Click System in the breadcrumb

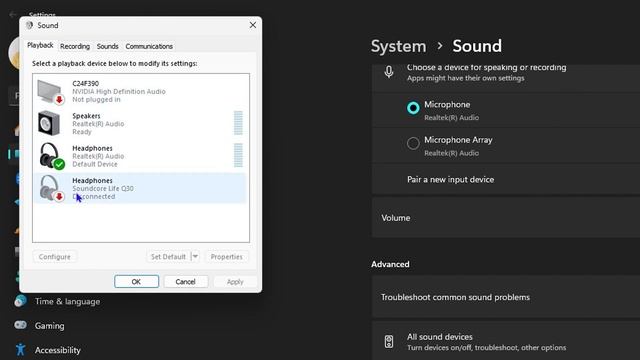(398, 46)
